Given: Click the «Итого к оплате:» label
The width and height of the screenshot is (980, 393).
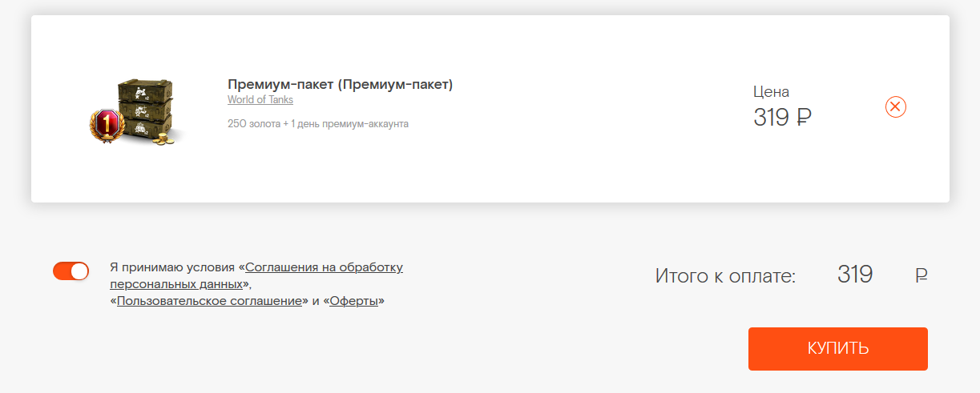Looking at the screenshot, I should (725, 276).
